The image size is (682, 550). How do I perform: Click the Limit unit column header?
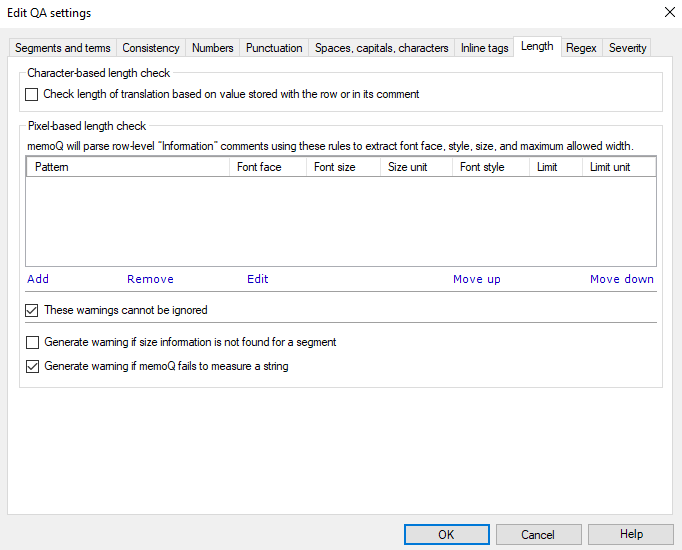click(619, 167)
